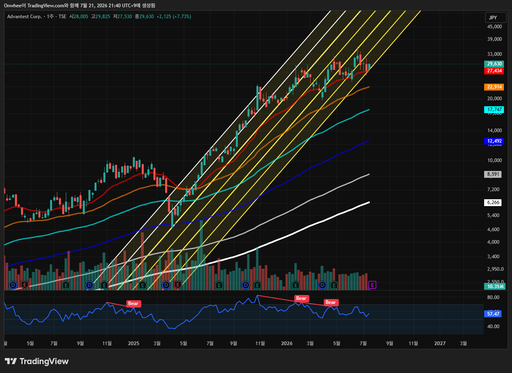This screenshot has height=373, width=512.
Task: Click the snapshot creation header text at top
Action: (80, 5)
